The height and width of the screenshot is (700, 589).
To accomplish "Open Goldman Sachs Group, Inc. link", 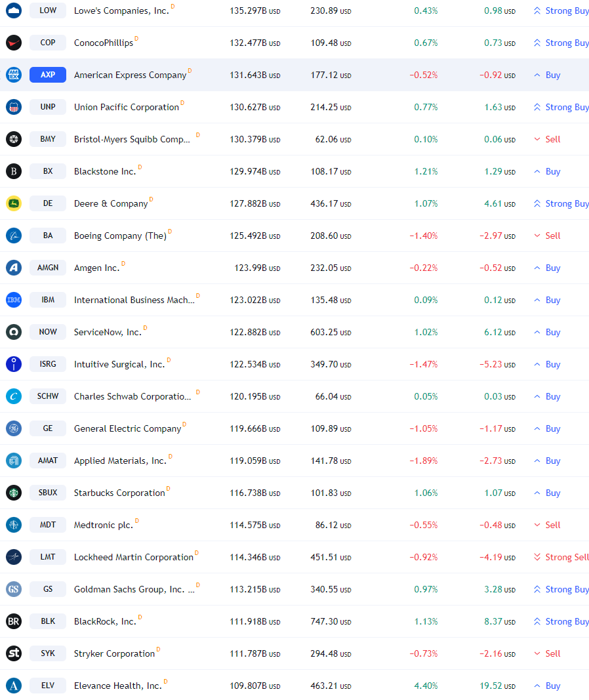I will pyautogui.click(x=134, y=589).
